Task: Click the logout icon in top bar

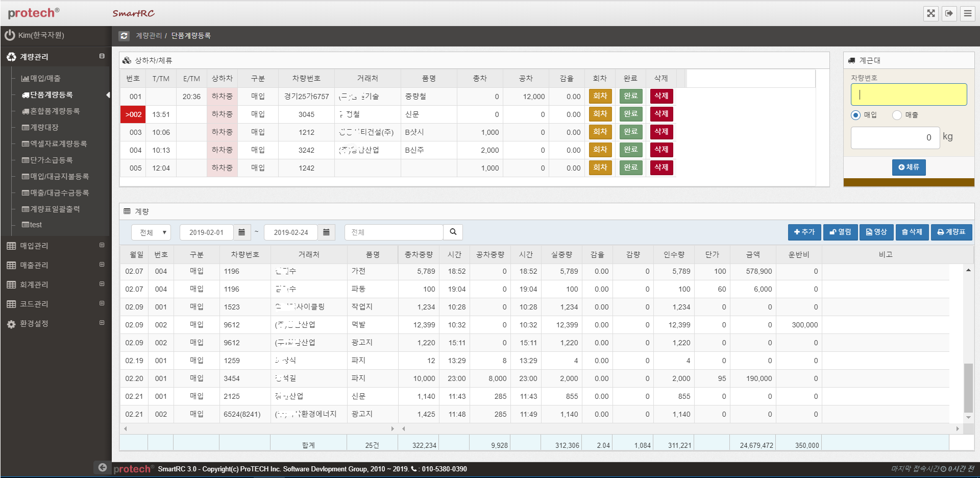Action: coord(949,13)
